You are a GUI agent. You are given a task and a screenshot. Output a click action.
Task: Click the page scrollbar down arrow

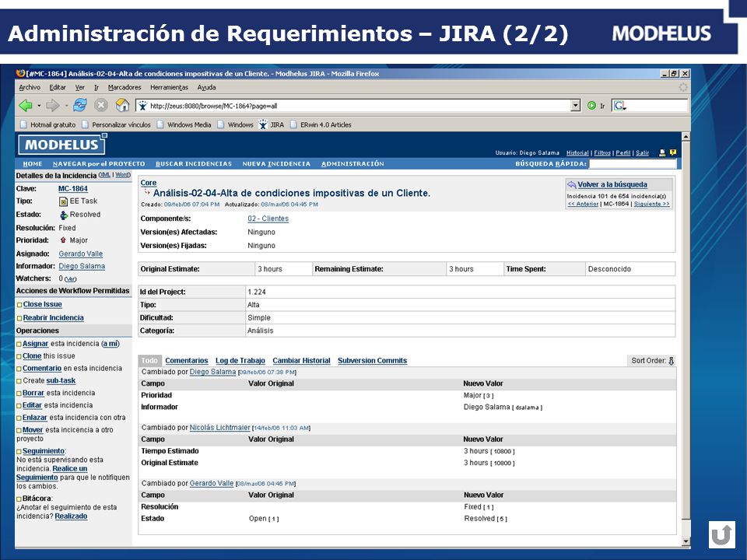tap(686, 541)
